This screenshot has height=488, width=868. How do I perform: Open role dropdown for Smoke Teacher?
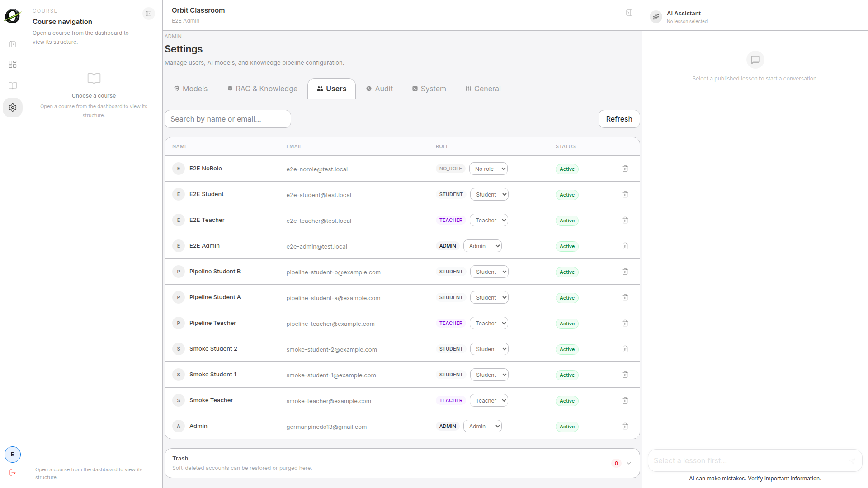tap(489, 400)
